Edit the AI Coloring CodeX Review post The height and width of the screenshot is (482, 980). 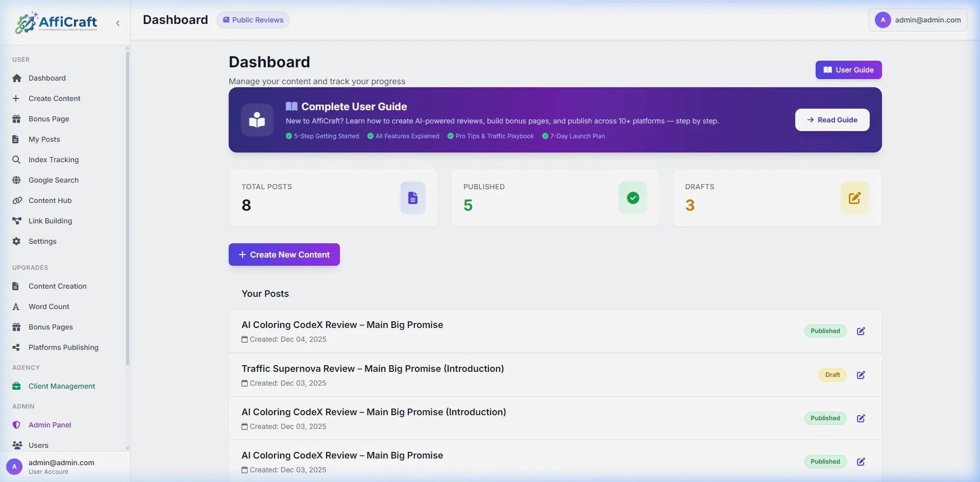861,331
